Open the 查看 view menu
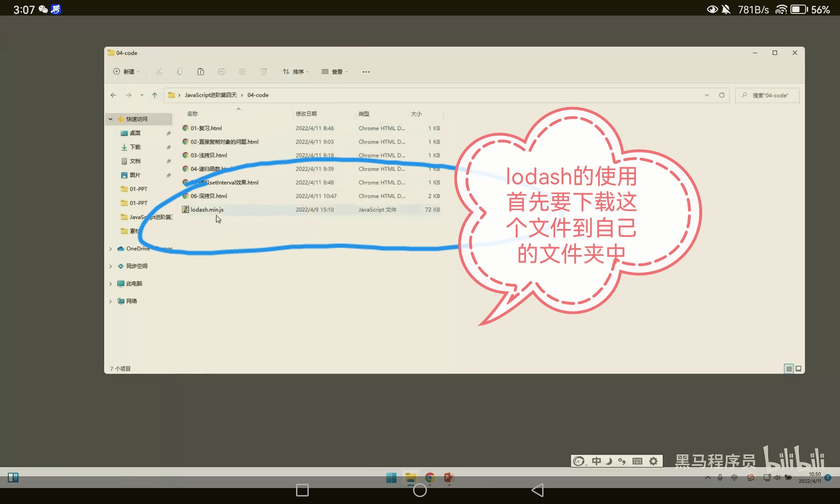 coord(335,72)
